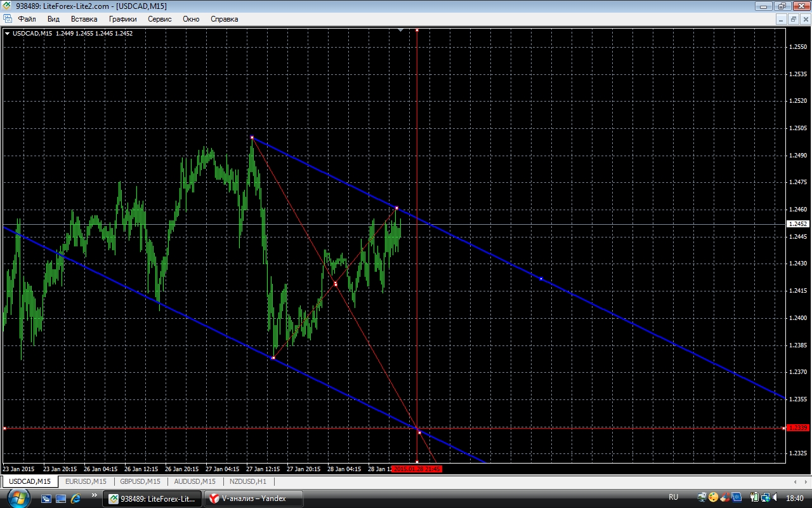Launch Internet Explorer from the quick launch
This screenshot has width=812, height=508.
[x=75, y=498]
